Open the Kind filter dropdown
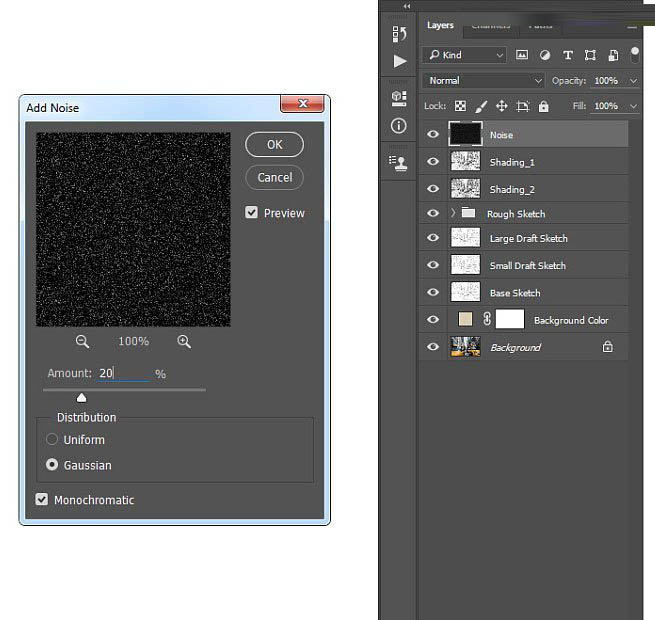 [x=465, y=55]
